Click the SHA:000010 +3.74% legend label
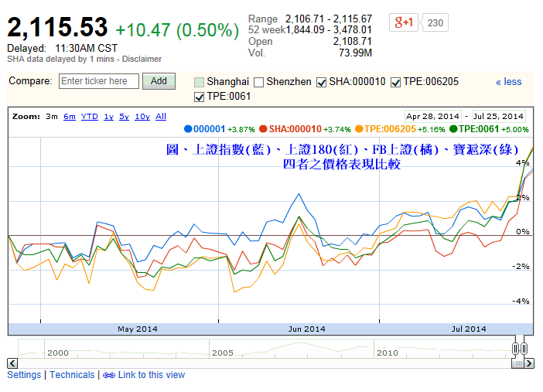 [x=310, y=129]
